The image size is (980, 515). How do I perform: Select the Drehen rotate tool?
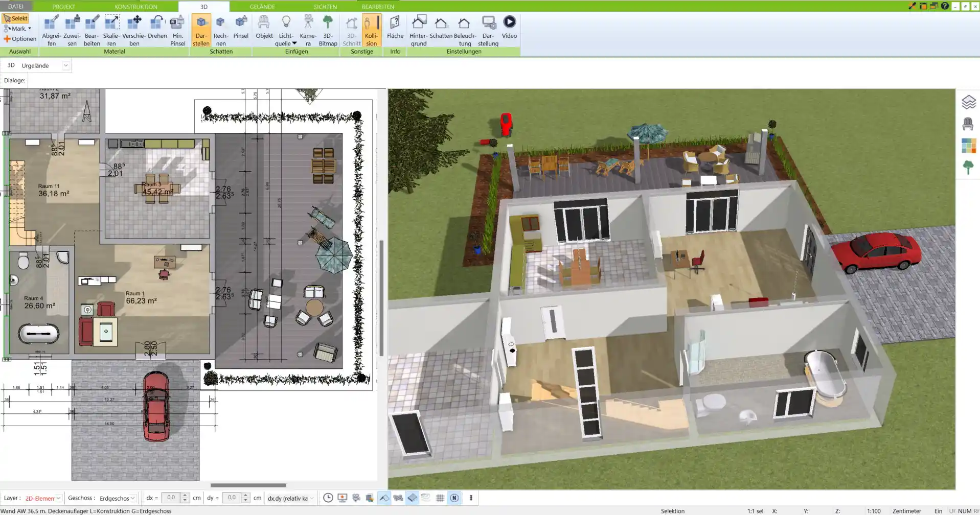(157, 27)
